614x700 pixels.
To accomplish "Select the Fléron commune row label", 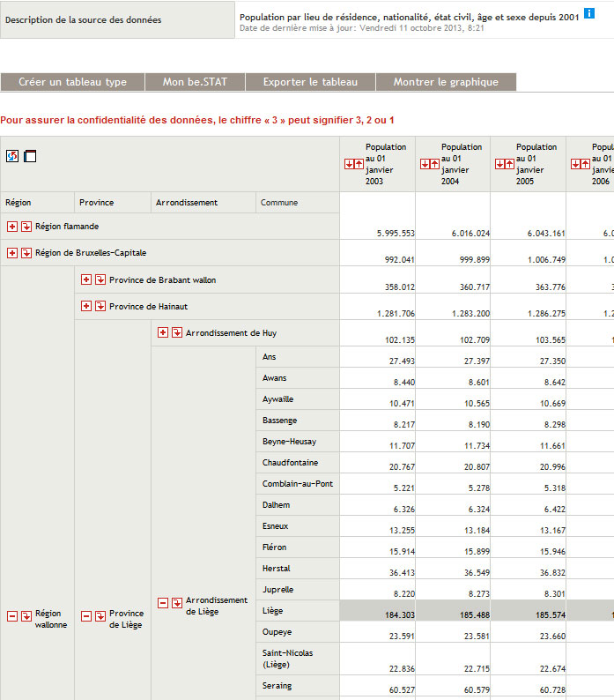I will point(275,547).
